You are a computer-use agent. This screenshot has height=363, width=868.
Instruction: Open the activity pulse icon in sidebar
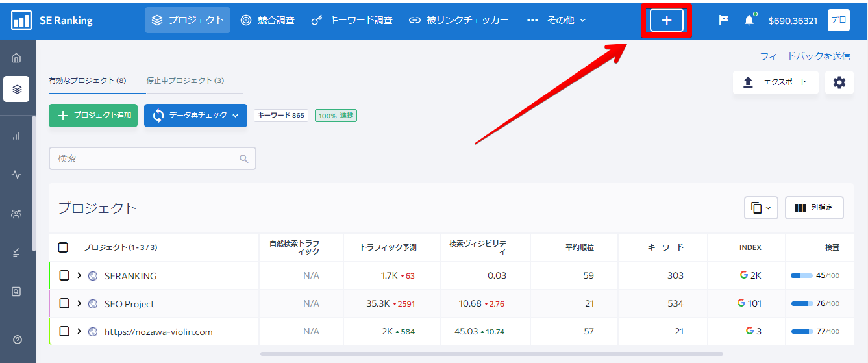pos(16,175)
